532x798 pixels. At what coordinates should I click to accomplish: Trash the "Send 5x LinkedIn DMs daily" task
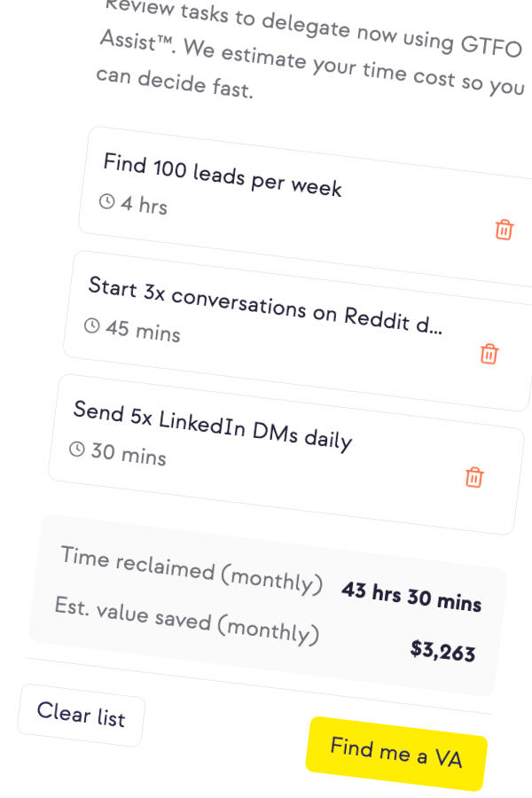tap(474, 477)
